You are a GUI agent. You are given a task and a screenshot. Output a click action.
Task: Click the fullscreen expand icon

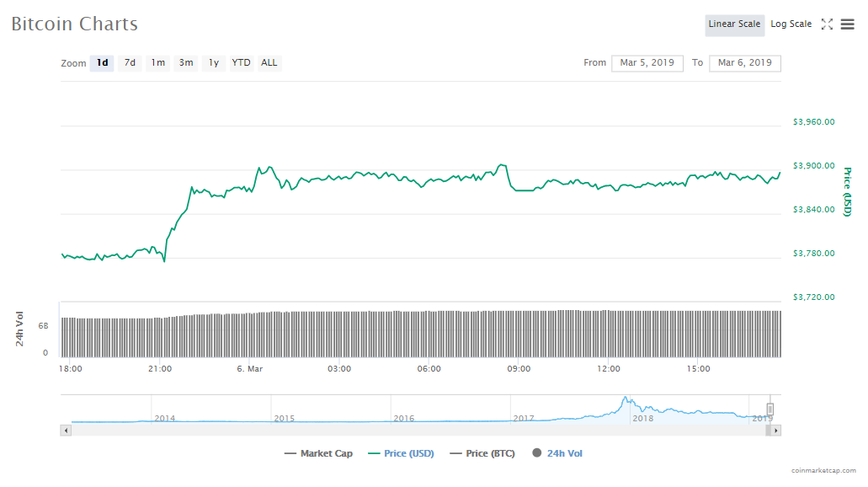827,24
